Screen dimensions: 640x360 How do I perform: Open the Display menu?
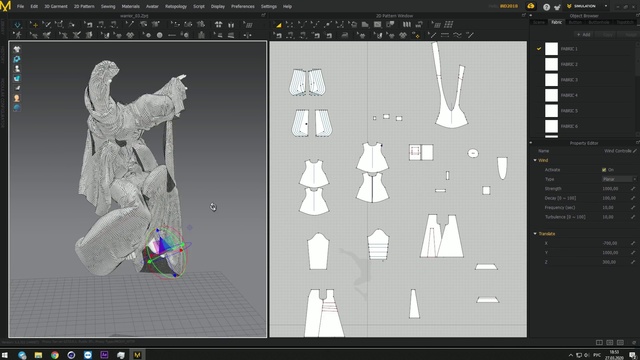click(x=218, y=7)
